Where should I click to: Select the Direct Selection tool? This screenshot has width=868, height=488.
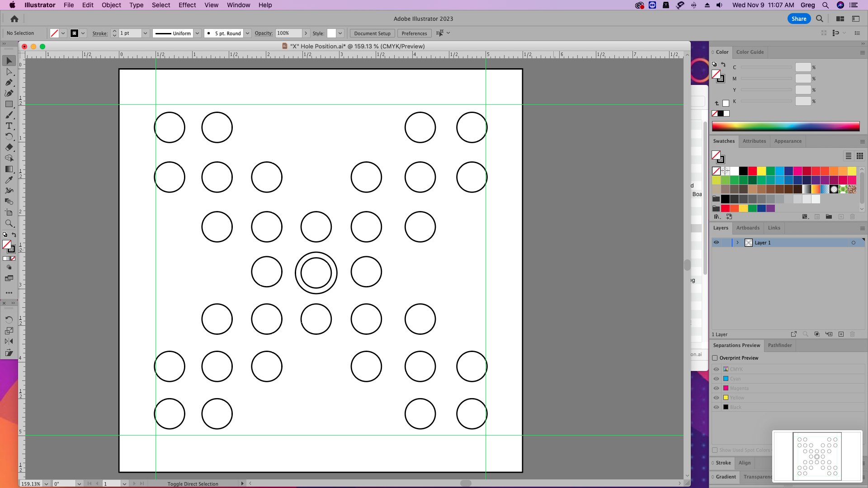point(9,71)
